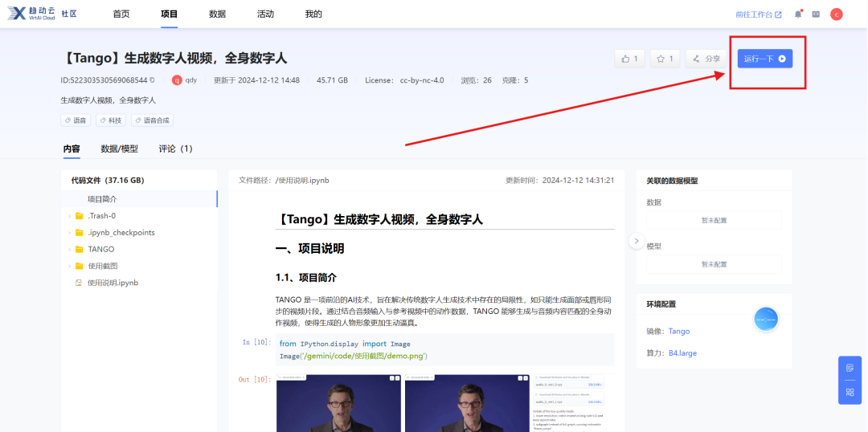
Task: Switch to the 评论（1）tab
Action: 175,149
